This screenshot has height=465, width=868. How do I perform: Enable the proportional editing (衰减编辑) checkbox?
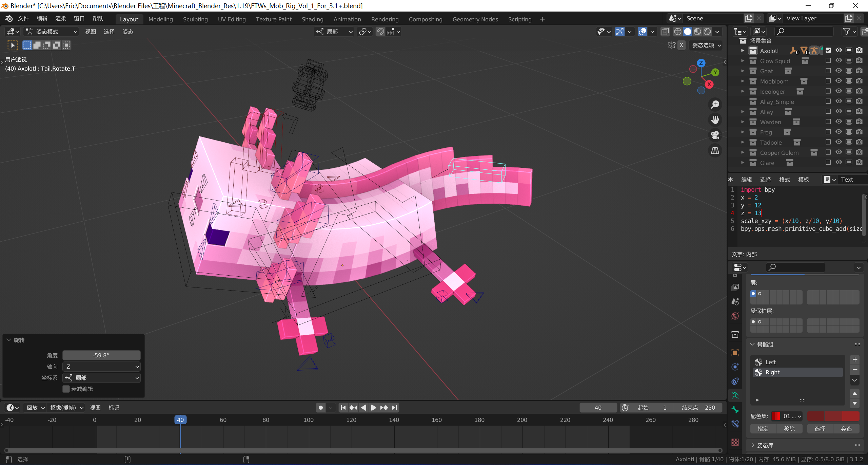pos(66,389)
